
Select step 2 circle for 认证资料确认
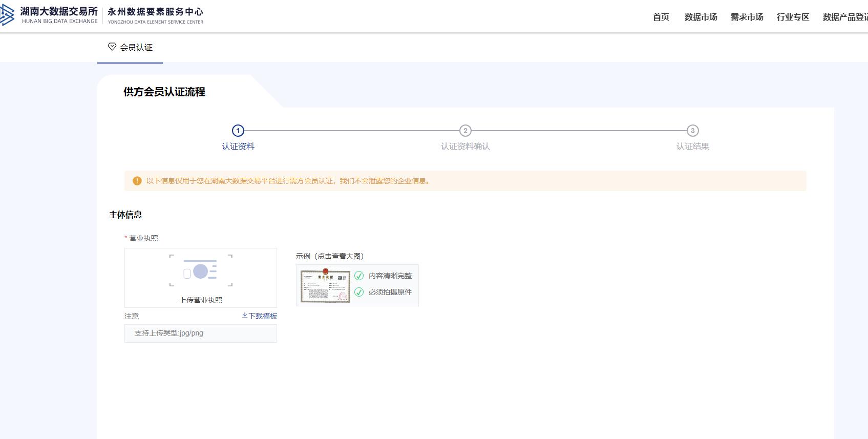point(465,131)
